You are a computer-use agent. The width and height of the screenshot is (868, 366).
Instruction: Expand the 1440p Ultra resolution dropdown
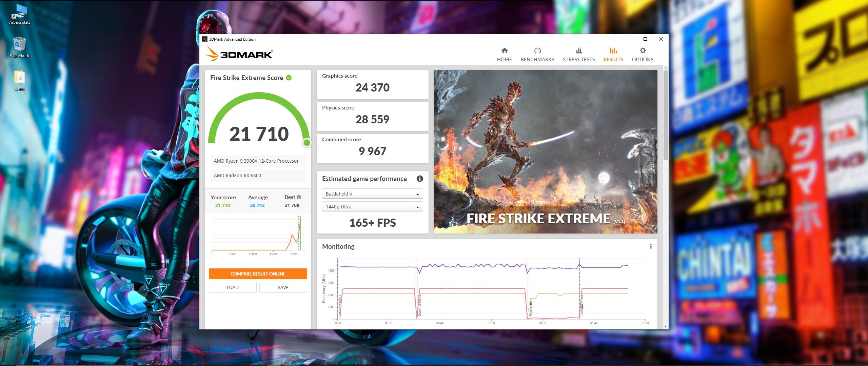pos(372,207)
